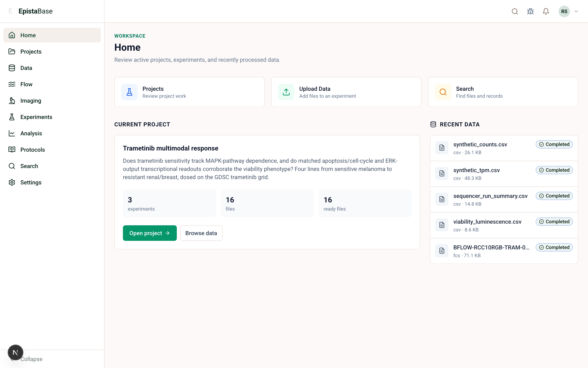Click the Search magnifier icon in sidebar
This screenshot has width=588, height=368.
coord(12,166)
